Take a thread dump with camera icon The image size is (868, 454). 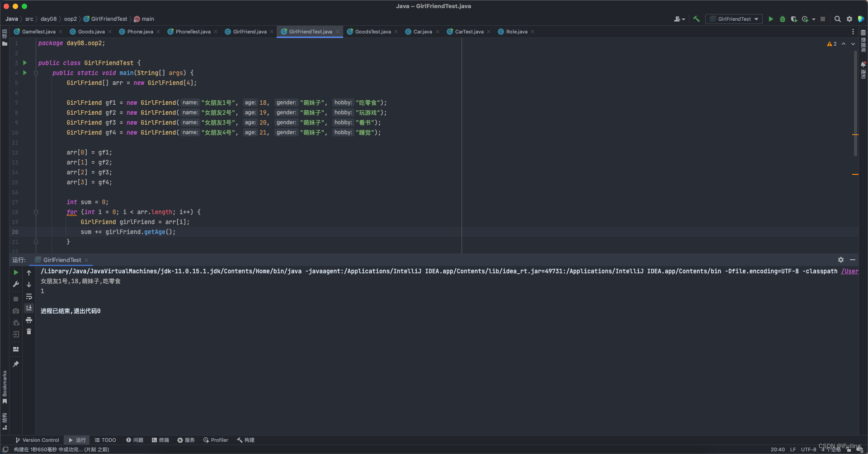tap(16, 311)
